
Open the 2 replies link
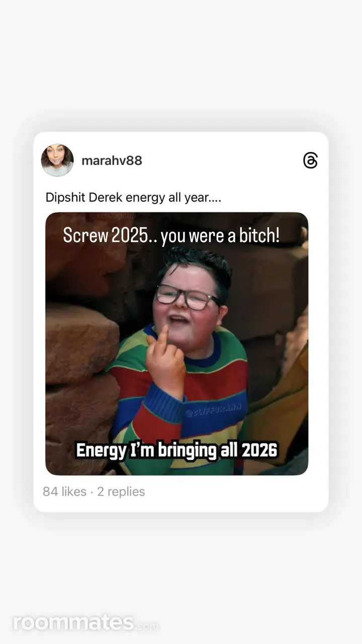point(121,492)
